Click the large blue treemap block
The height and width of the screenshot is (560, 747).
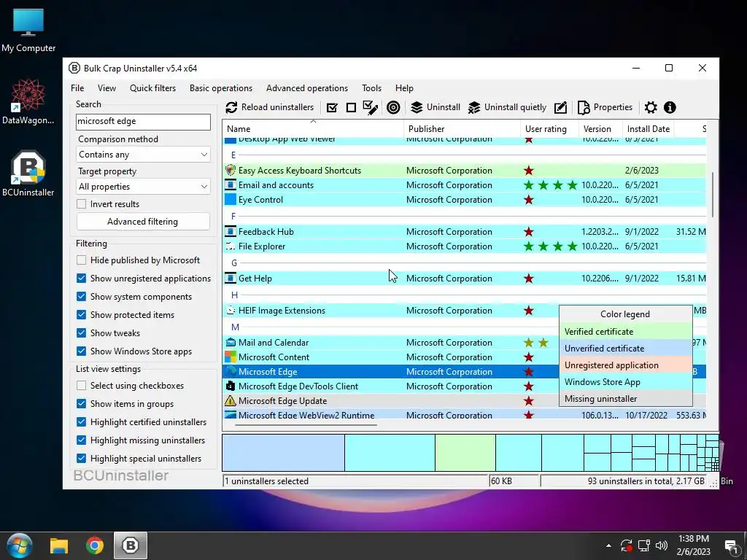click(x=284, y=452)
